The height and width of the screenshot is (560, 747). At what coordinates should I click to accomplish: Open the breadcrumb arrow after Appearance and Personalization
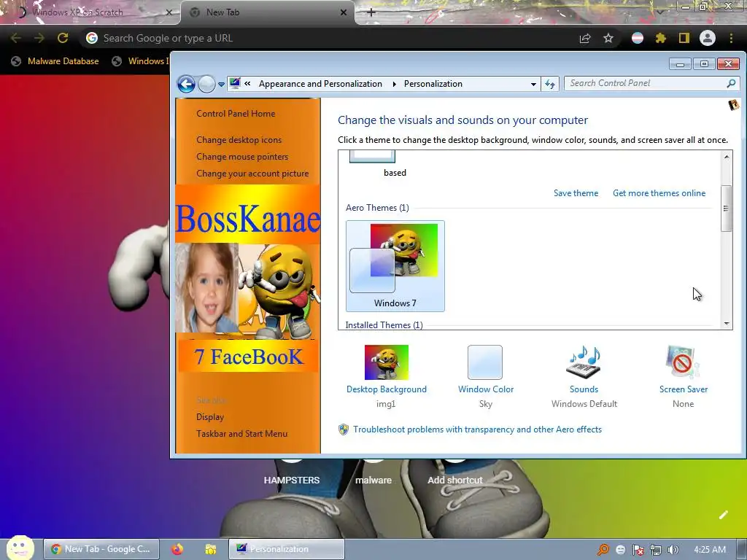(x=394, y=85)
